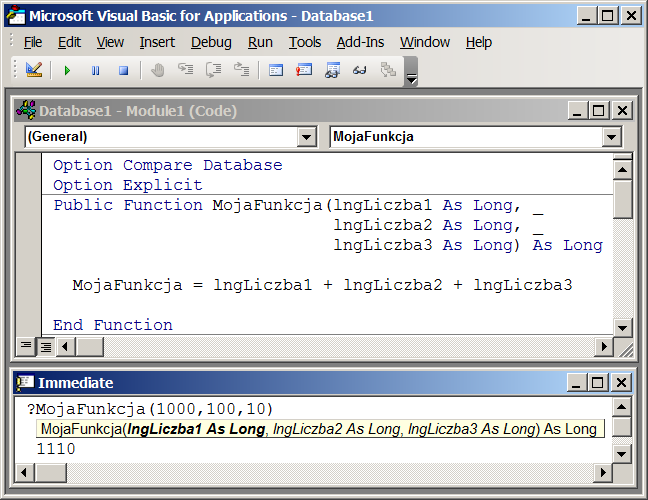Click 'End Function' in the code

pos(113,325)
